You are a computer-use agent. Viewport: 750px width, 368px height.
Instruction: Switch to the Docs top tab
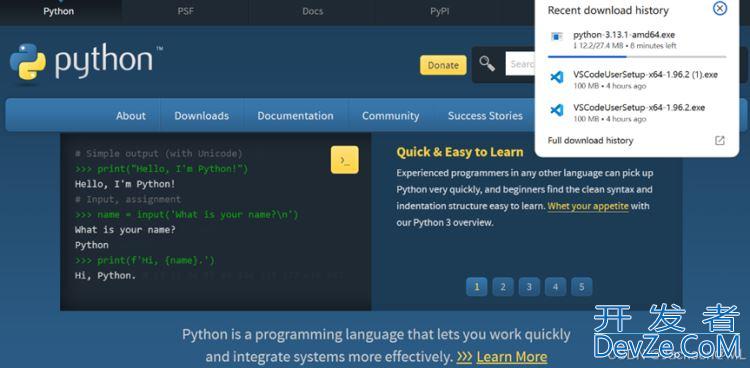(x=312, y=12)
